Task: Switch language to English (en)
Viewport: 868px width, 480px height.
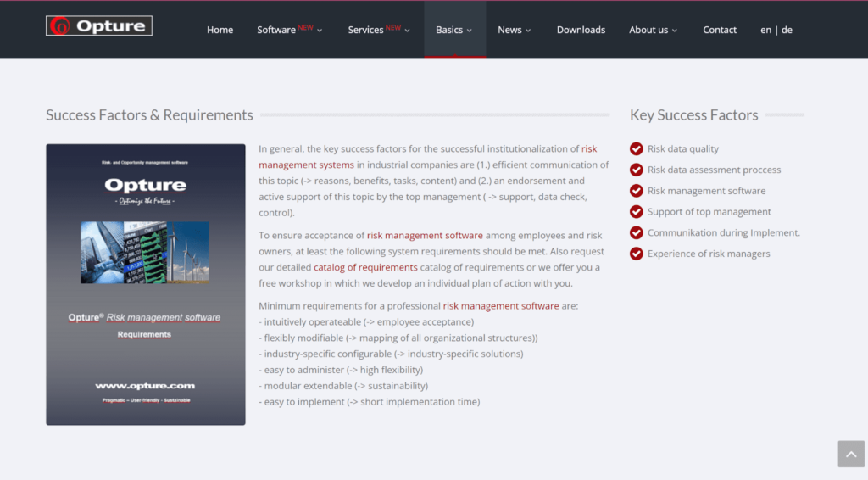Action: 765,30
